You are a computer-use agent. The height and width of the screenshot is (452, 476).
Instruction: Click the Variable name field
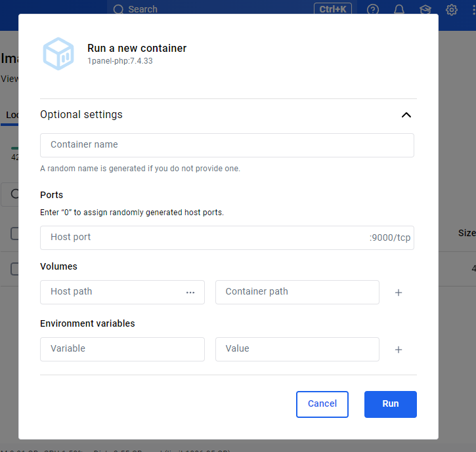coord(122,349)
